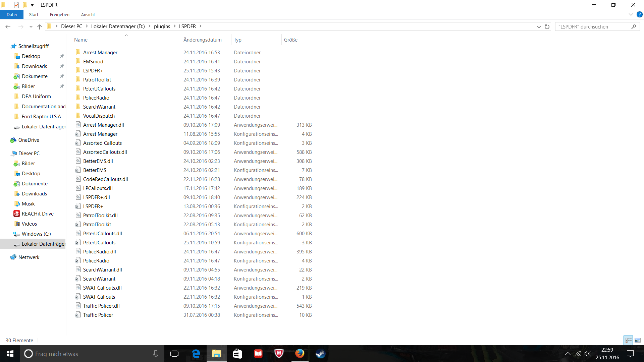
Task: Open the Datei menu
Action: click(x=11, y=14)
